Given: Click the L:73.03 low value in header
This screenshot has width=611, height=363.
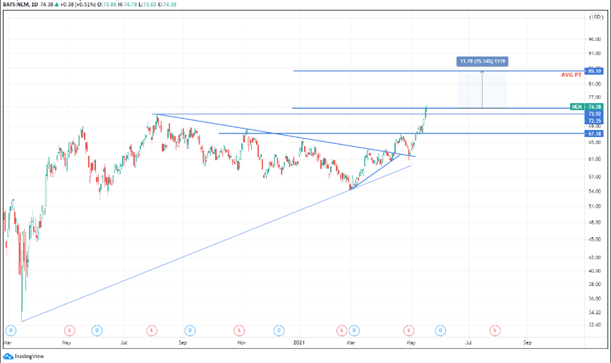Looking at the screenshot, I should tap(147, 5).
